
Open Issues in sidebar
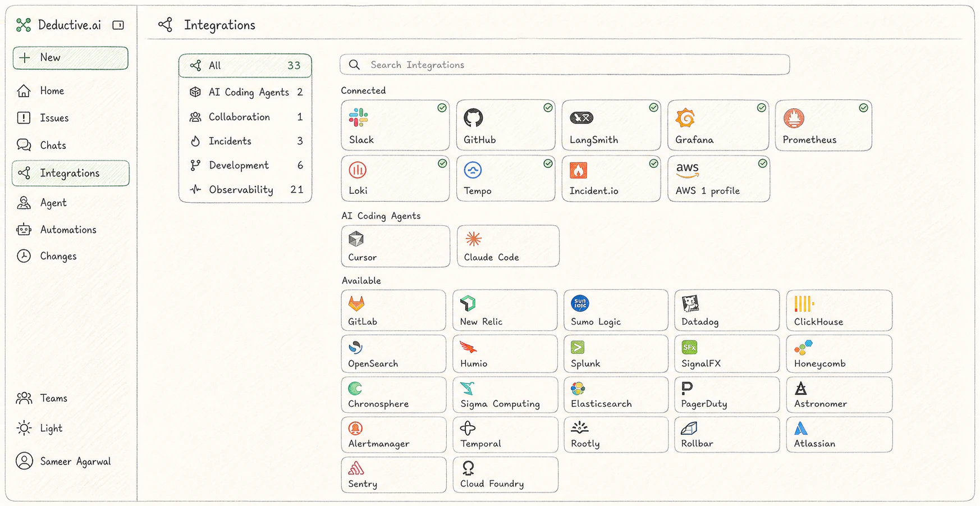click(70, 118)
